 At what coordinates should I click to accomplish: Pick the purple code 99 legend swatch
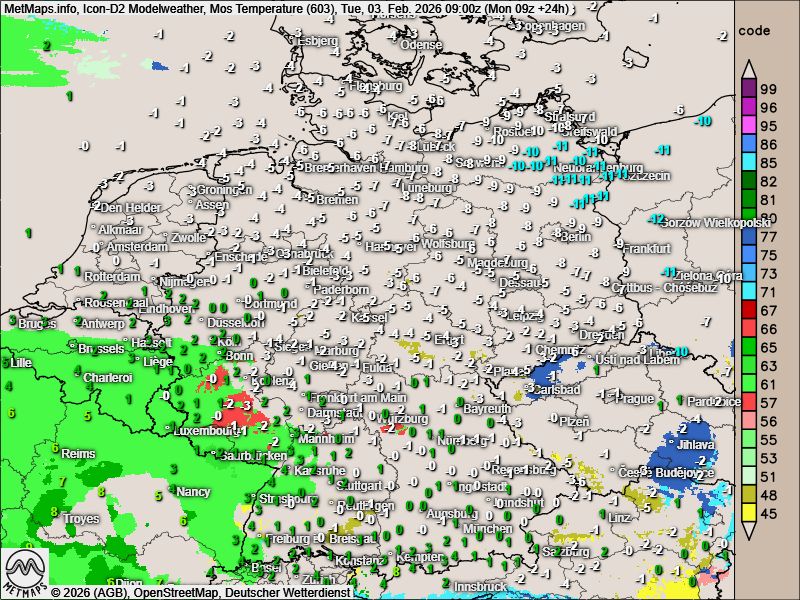coord(750,89)
